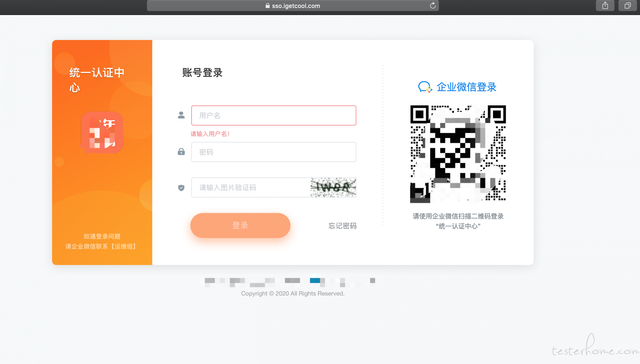The height and width of the screenshot is (364, 640).
Task: Click the enterprise WeChat QR code
Action: click(x=458, y=154)
